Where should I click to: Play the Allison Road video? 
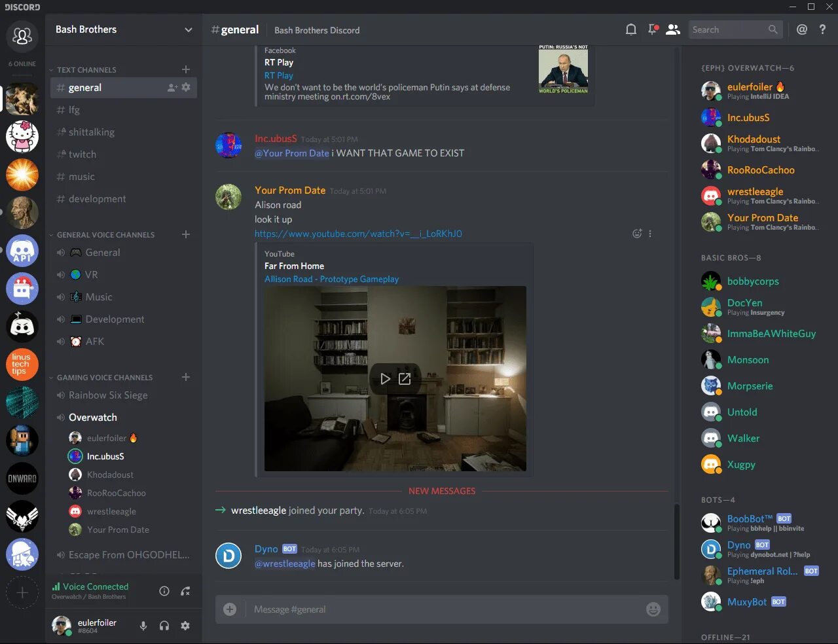385,379
